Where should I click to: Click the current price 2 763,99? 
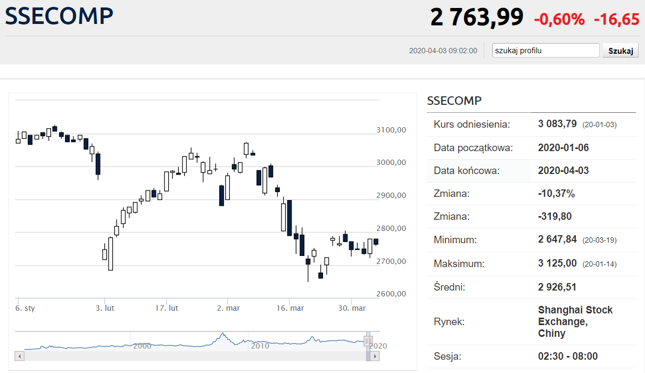pyautogui.click(x=477, y=18)
